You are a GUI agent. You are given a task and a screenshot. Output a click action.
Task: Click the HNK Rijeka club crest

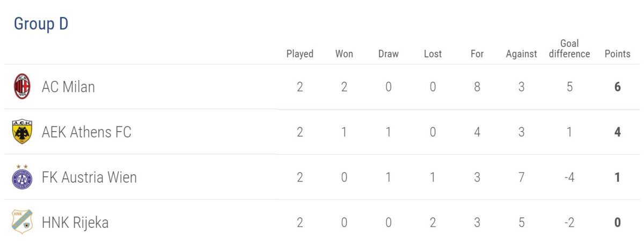coord(22,222)
